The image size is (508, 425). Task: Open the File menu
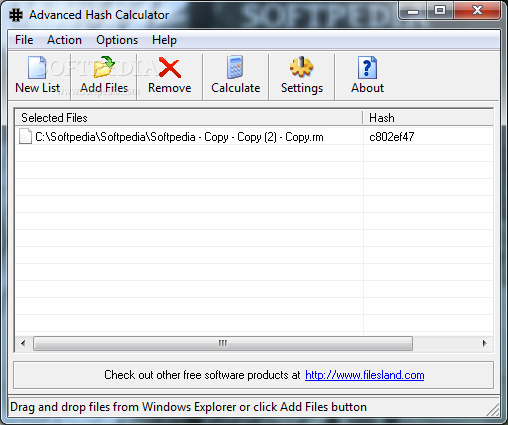24,40
